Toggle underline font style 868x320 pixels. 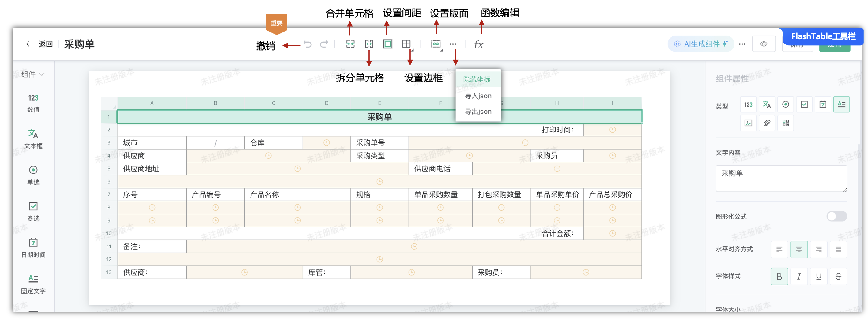point(819,276)
